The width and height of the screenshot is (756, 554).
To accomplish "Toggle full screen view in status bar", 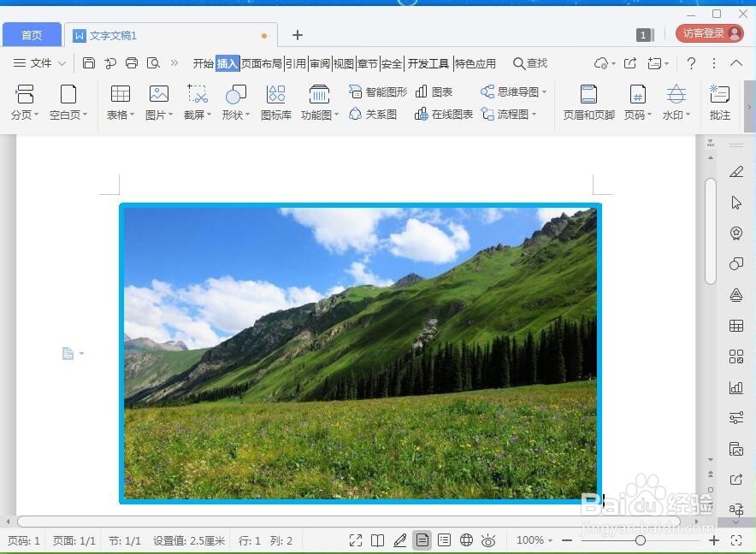I will [356, 540].
